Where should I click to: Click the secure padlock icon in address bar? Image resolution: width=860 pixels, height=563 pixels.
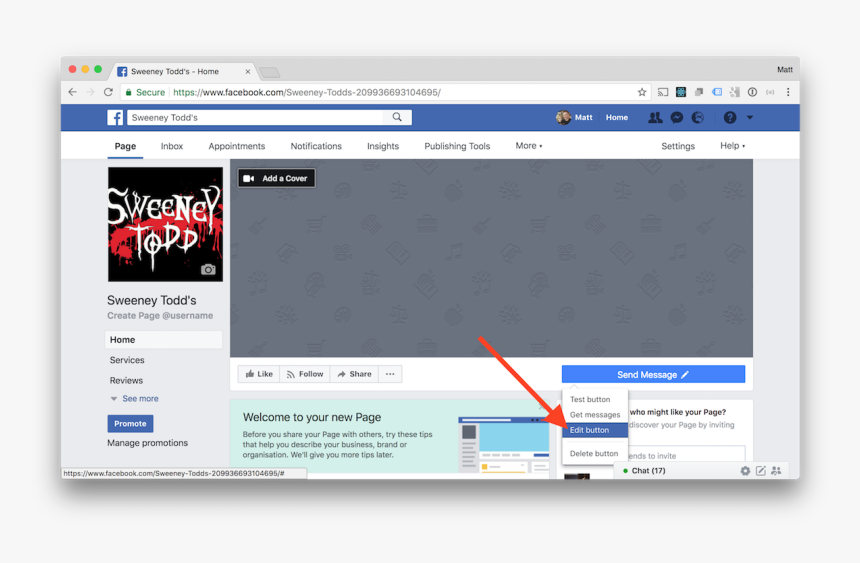click(x=128, y=92)
